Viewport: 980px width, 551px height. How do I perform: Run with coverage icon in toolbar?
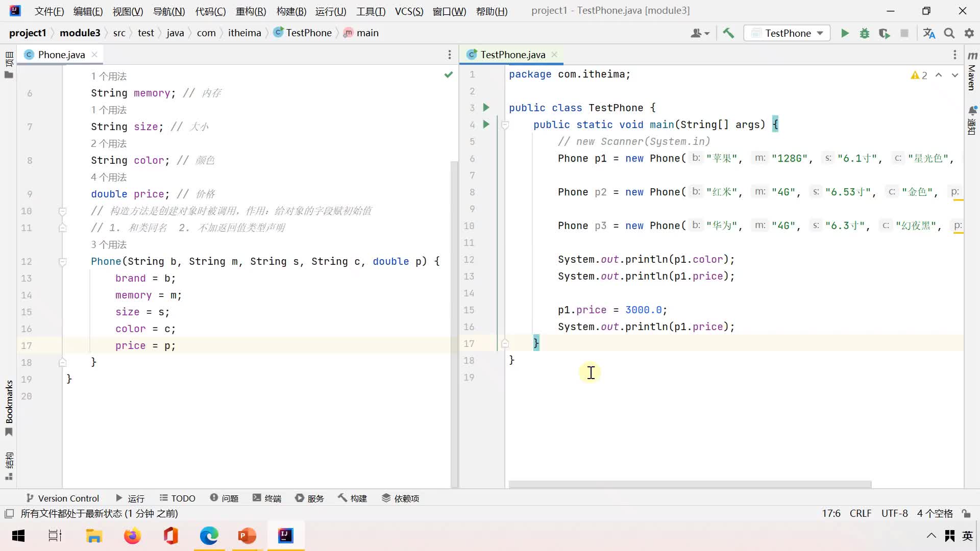(885, 33)
